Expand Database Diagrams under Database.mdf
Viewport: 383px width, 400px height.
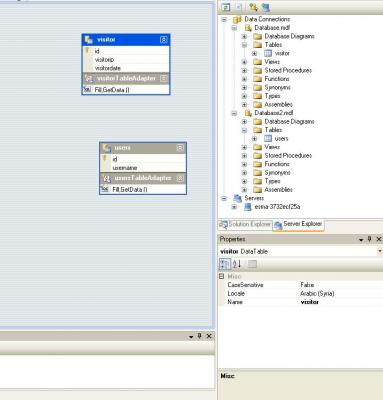point(244,36)
